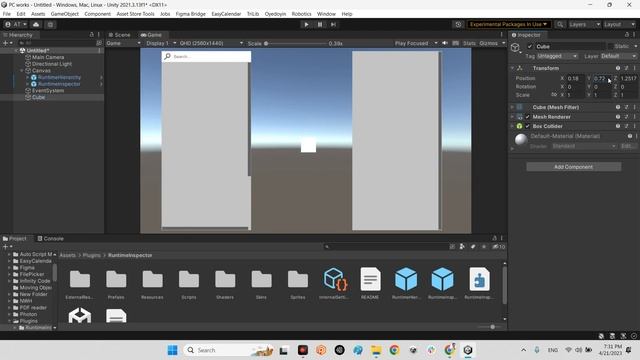
Task: Click the Add Component button
Action: coord(573,167)
